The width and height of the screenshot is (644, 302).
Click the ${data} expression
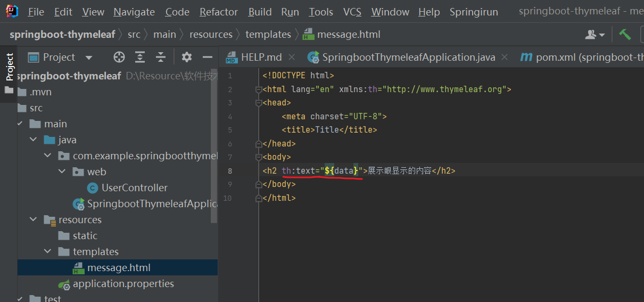342,170
